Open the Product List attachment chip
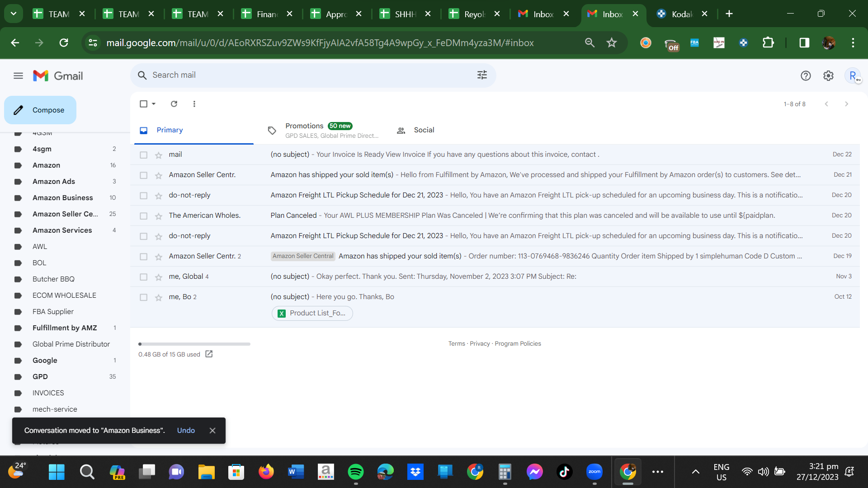 tap(312, 313)
